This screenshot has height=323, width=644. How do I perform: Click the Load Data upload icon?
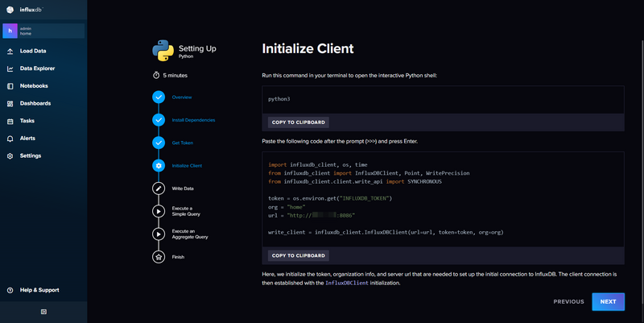(10, 51)
